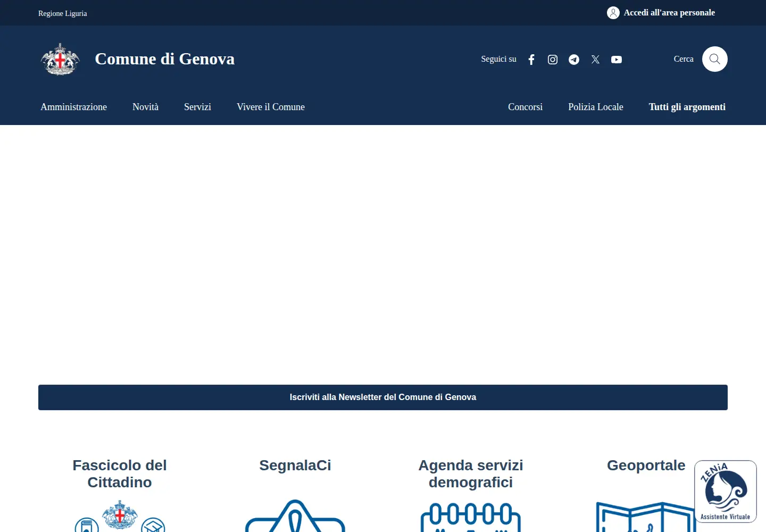Open the ZENiA virtual assistant widget
Image resolution: width=766 pixels, height=532 pixels.
[726, 492]
